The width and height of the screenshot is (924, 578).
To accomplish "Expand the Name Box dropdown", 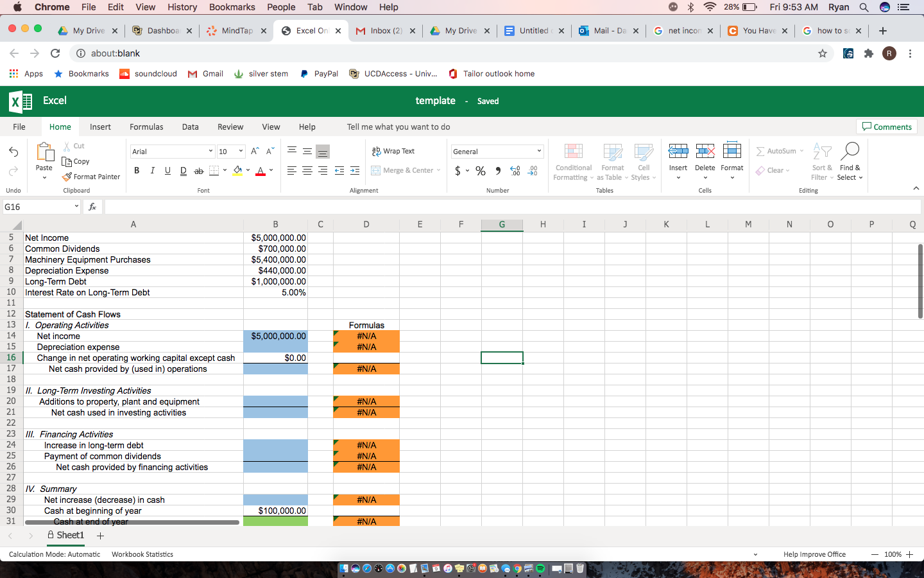I will coord(76,207).
